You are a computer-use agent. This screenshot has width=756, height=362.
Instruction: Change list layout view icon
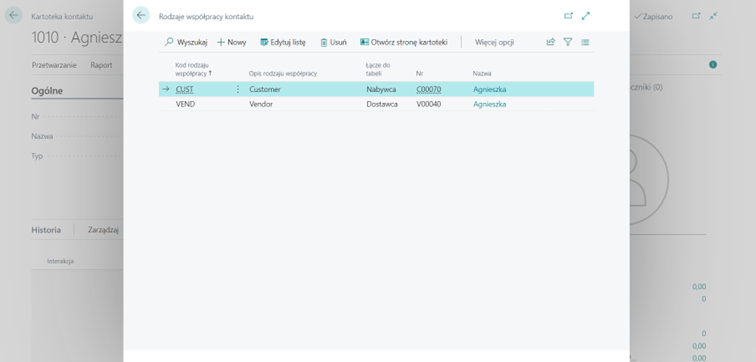[x=585, y=42]
